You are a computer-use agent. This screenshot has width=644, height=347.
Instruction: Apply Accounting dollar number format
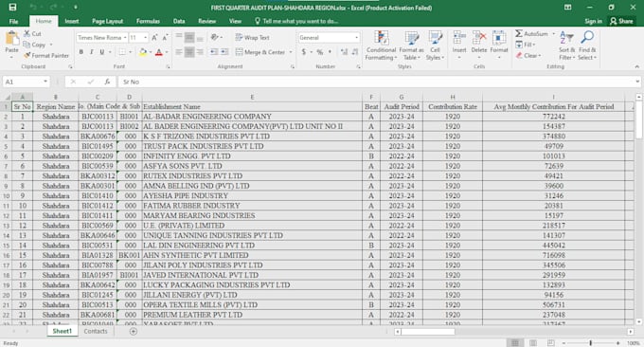tap(304, 52)
